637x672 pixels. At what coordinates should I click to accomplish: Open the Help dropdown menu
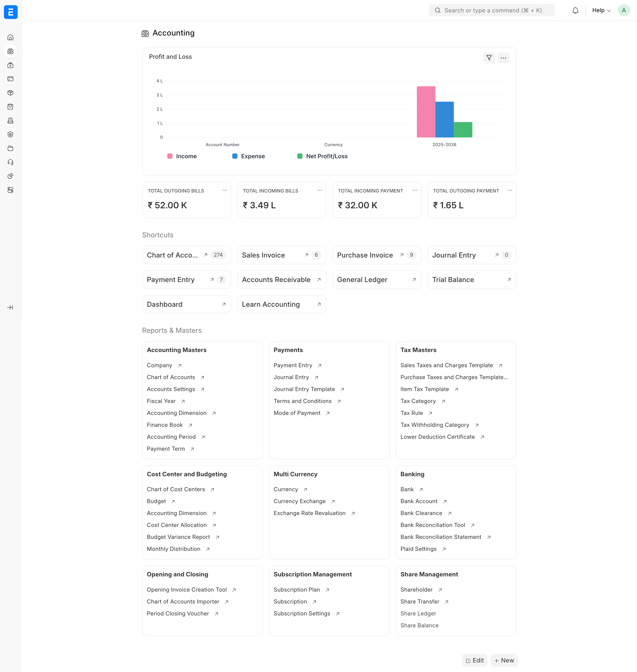[601, 11]
